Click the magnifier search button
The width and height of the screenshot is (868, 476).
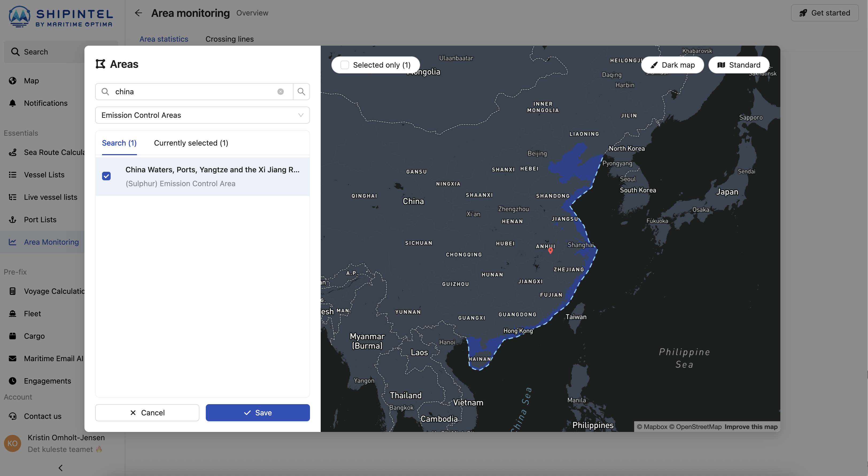[x=301, y=92]
